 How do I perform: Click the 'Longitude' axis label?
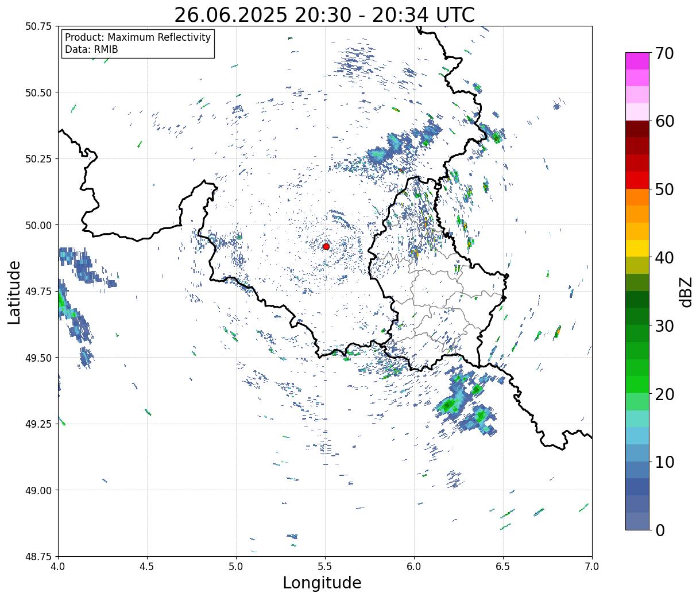tap(322, 583)
